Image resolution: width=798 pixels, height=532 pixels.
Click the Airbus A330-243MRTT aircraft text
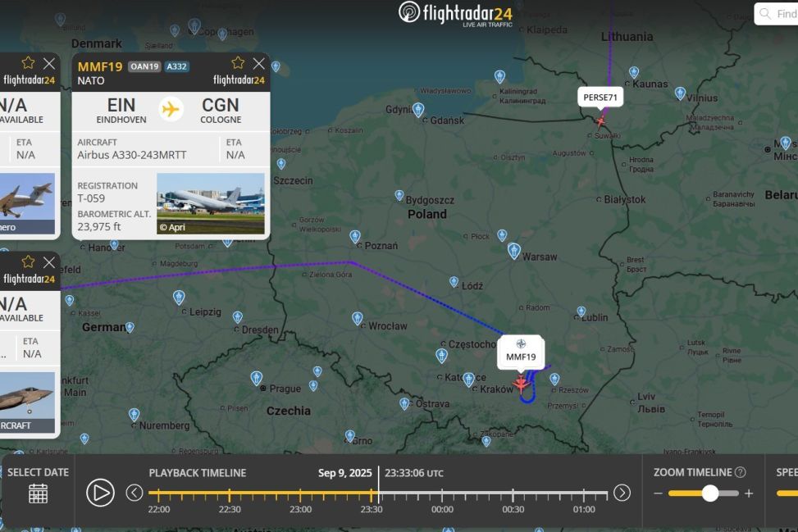pyautogui.click(x=132, y=155)
